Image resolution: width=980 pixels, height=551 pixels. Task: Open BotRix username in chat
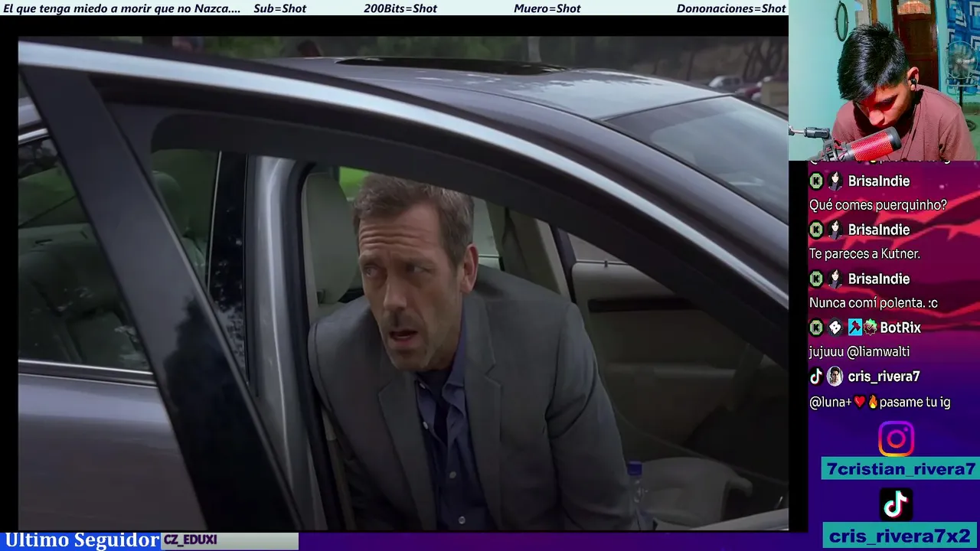(x=900, y=328)
